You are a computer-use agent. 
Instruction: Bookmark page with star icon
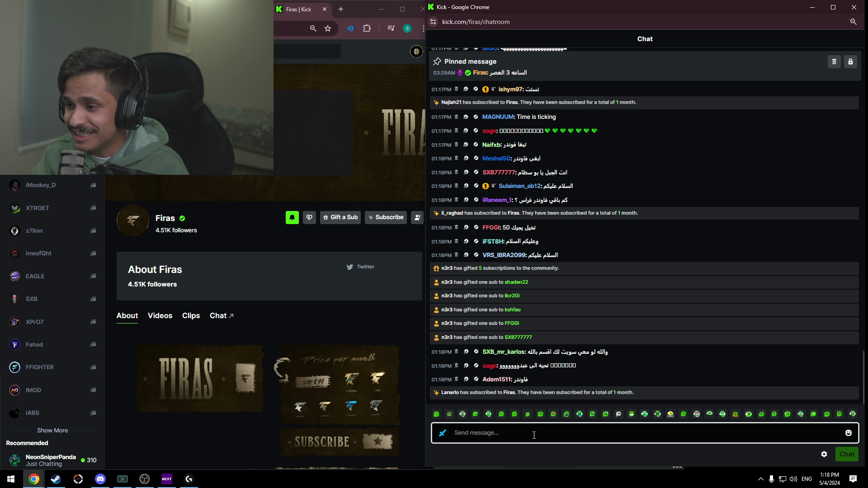328,28
